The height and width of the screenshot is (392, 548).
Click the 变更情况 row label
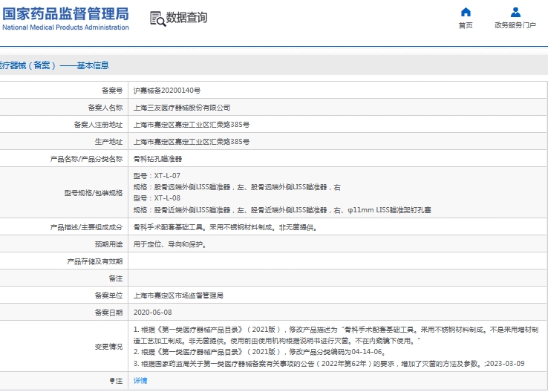point(108,347)
